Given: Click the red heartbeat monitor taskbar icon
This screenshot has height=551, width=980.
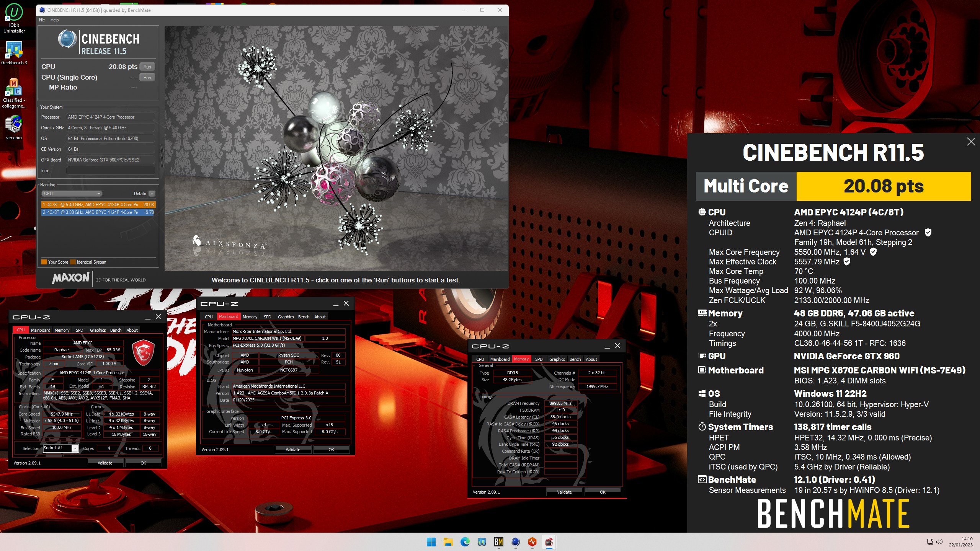Looking at the screenshot, I should tap(532, 542).
